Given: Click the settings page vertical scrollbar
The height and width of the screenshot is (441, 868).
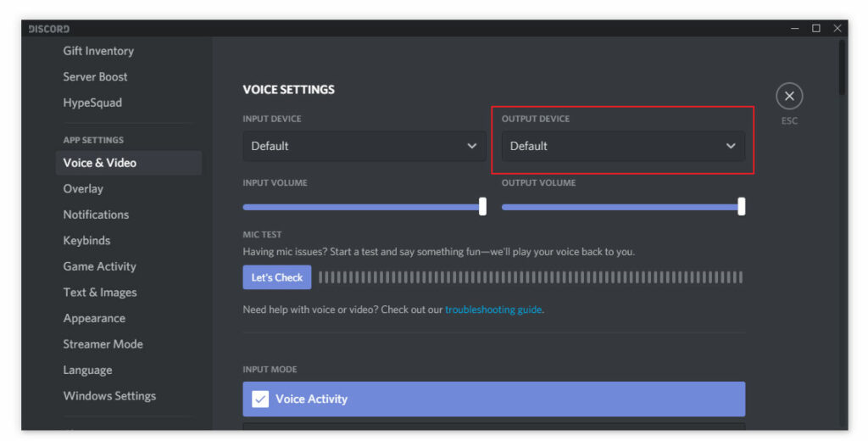Looking at the screenshot, I should [842, 68].
